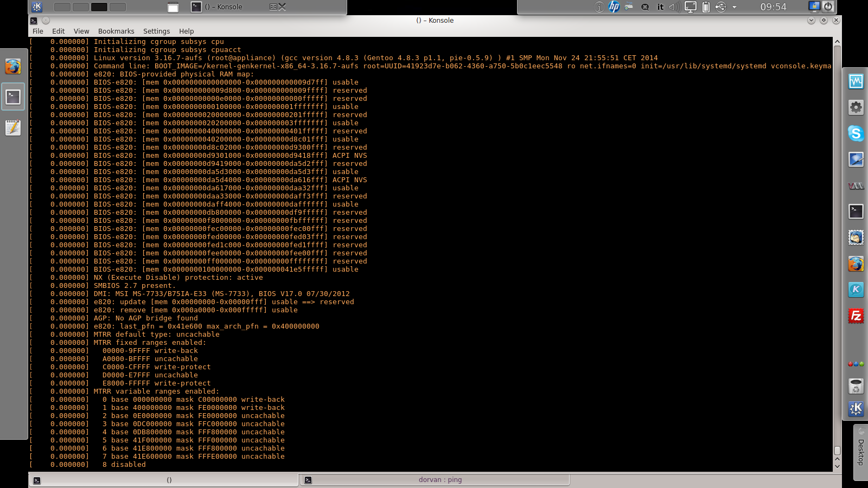Switch keyboard layout using the 'it' indicator
The image size is (868, 488).
point(660,7)
